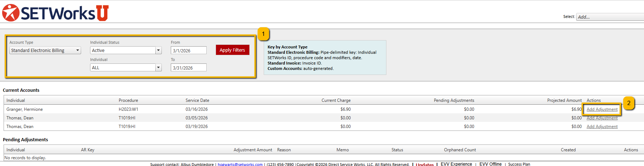The image size is (644, 166).
Task: Add adjustment for Thomas, Dean 03/19/2026
Action: click(x=602, y=127)
